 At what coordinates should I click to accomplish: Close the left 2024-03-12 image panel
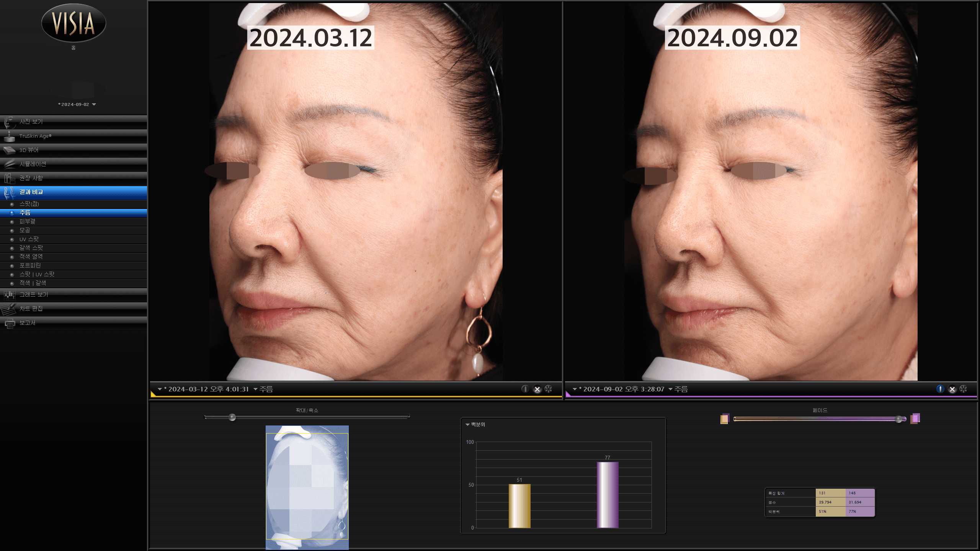(x=537, y=389)
